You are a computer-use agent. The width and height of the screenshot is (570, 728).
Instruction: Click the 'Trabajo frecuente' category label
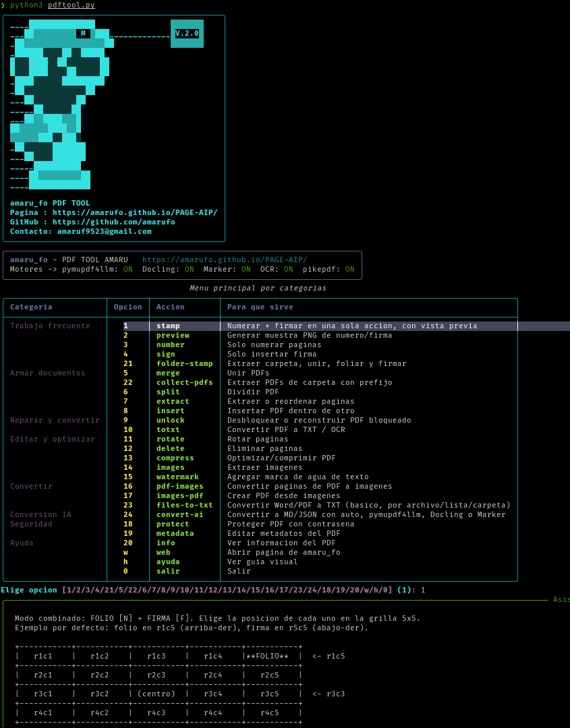[x=50, y=326]
